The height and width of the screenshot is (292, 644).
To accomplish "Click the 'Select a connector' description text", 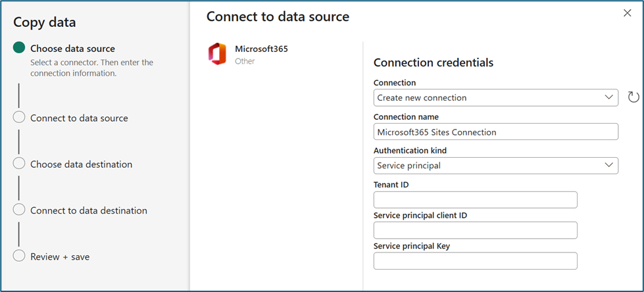I will [x=91, y=68].
